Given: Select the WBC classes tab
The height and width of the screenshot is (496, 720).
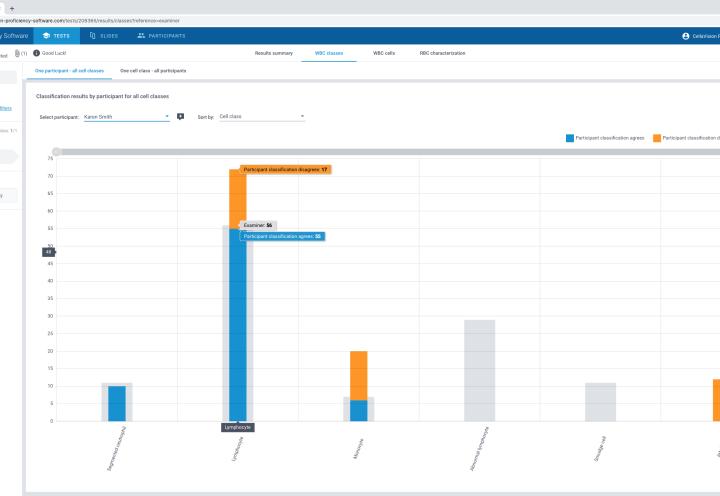Looking at the screenshot, I should click(329, 53).
